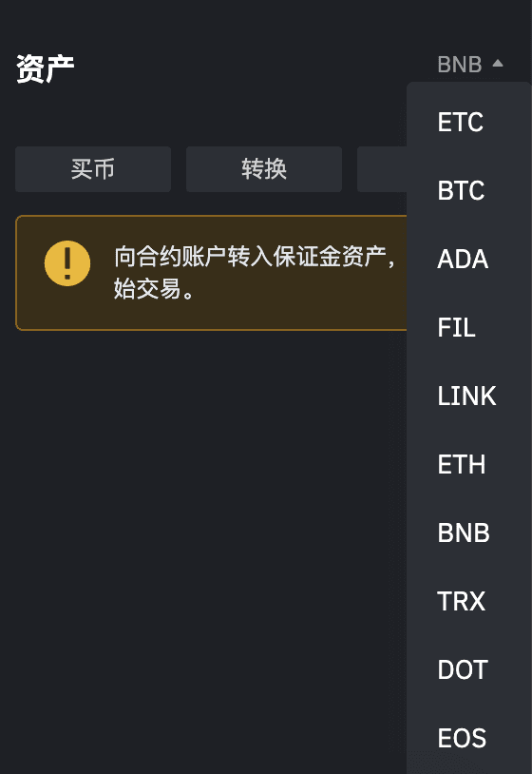Pick EOS at the bottom of list
Viewport: 532px width, 774px height.
pos(462,739)
